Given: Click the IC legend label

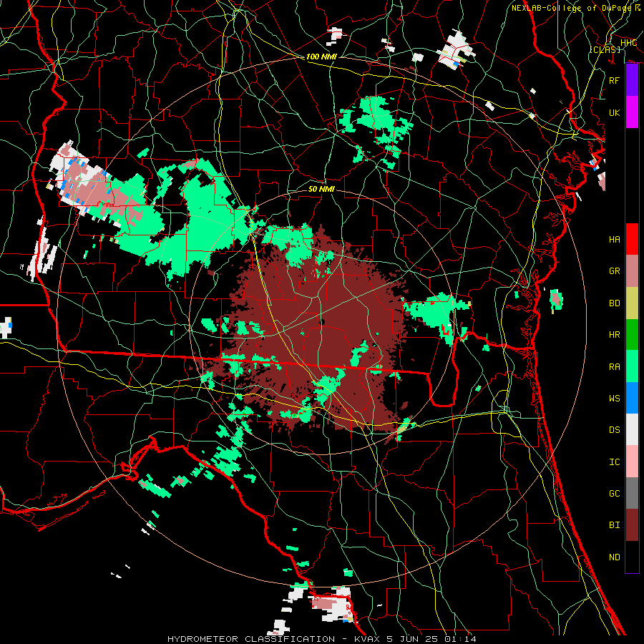Looking at the screenshot, I should tap(615, 462).
